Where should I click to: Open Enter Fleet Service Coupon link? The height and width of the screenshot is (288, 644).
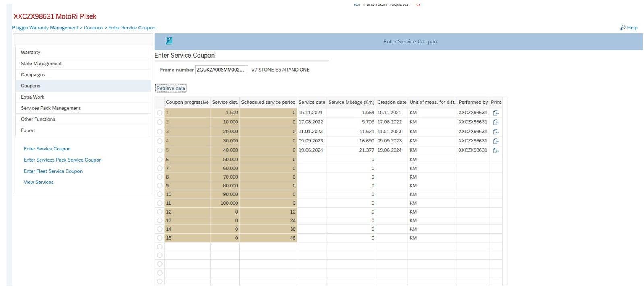point(53,171)
